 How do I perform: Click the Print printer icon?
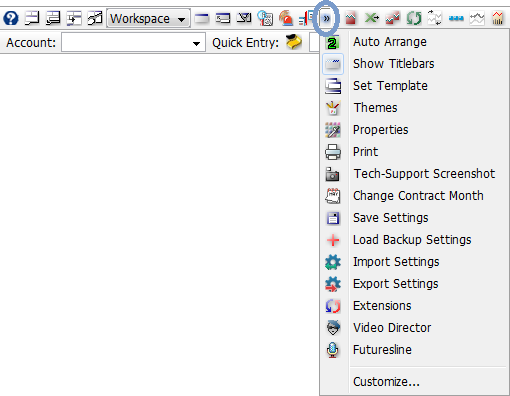(333, 152)
